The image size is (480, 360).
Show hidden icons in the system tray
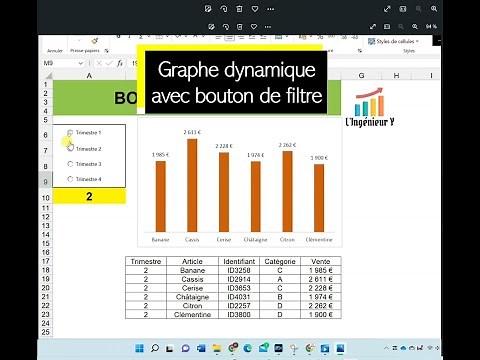coord(386,348)
